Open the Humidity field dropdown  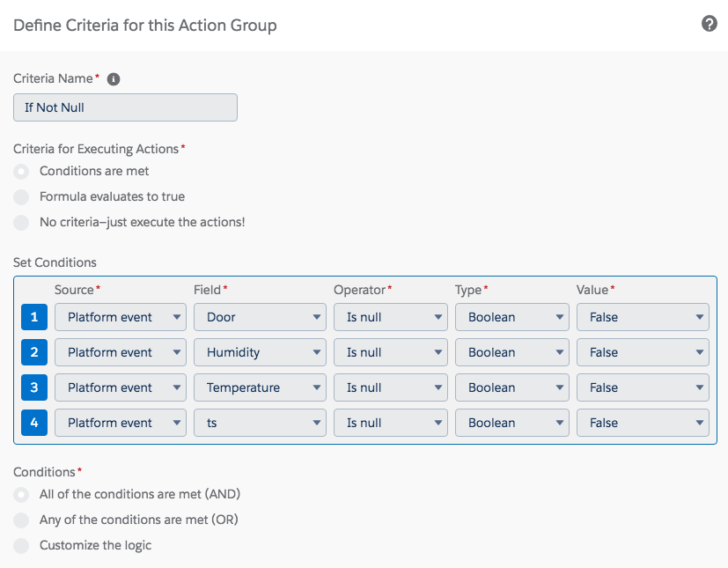click(260, 352)
